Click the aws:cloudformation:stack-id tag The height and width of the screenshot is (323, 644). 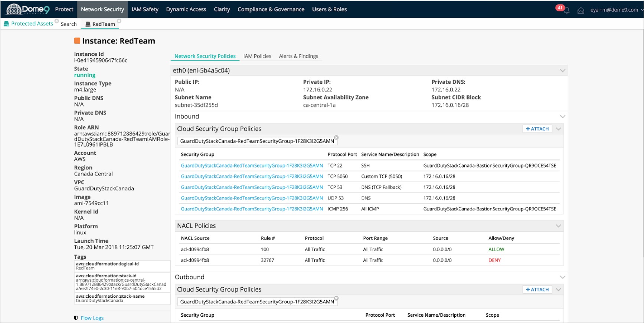122,282
